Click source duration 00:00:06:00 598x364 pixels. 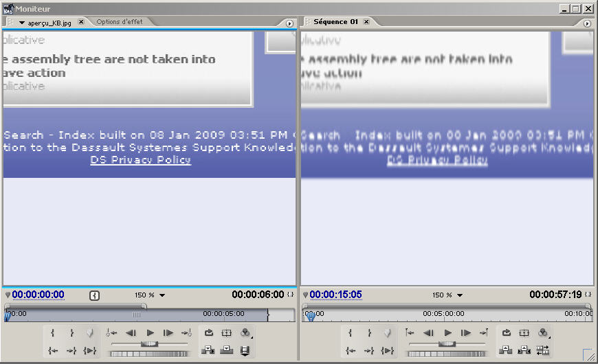(258, 295)
